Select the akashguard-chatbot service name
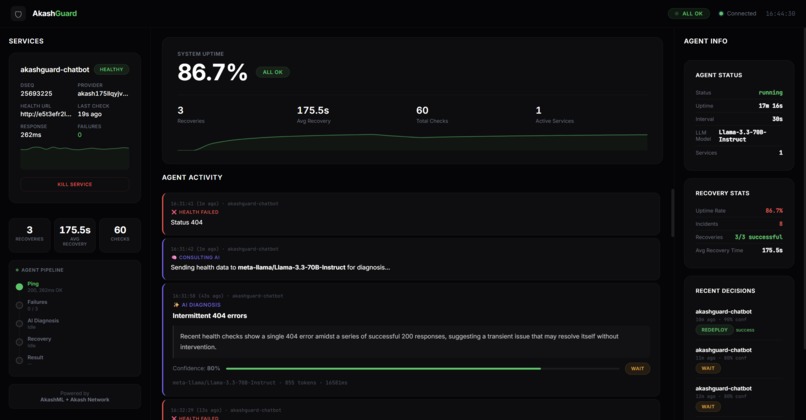Image resolution: width=806 pixels, height=420 pixels. (x=54, y=69)
